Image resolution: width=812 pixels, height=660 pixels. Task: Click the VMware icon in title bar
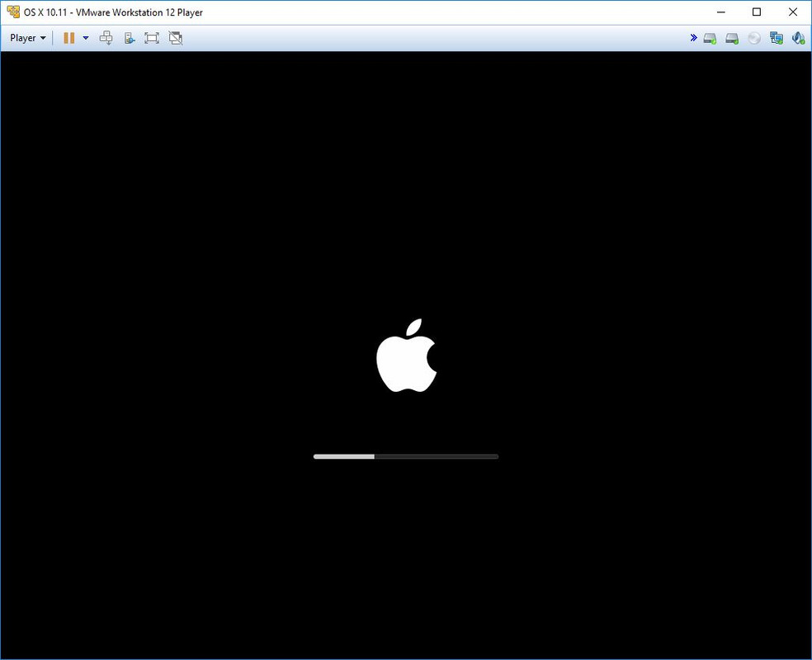tap(13, 12)
